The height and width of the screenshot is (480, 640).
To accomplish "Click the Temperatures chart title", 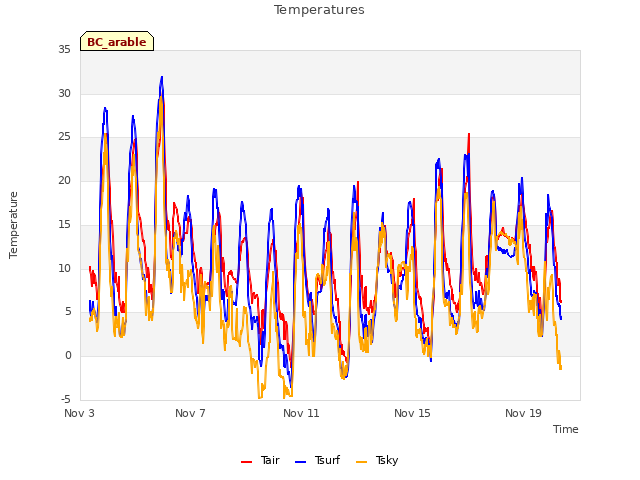I will point(319,10).
